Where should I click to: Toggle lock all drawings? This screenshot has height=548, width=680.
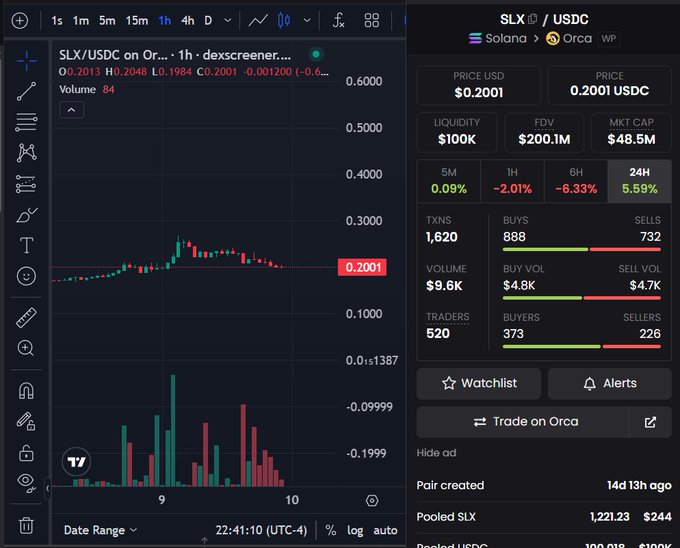(26, 453)
